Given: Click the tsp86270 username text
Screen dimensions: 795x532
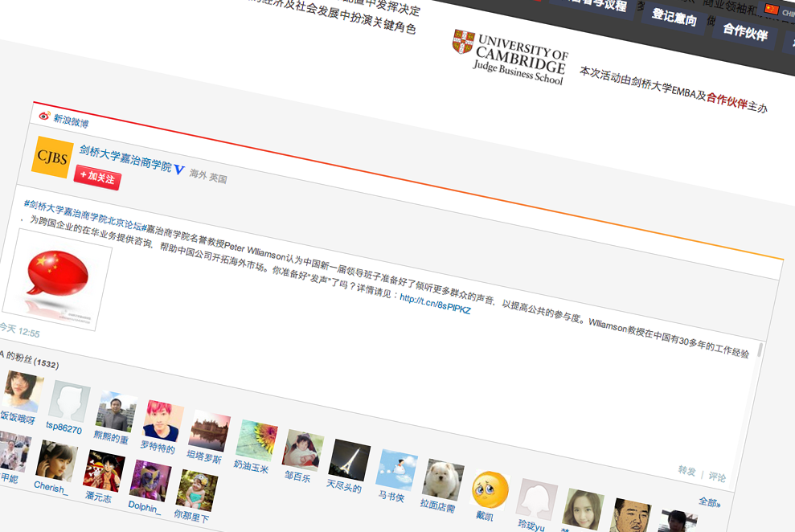Looking at the screenshot, I should tap(64, 428).
